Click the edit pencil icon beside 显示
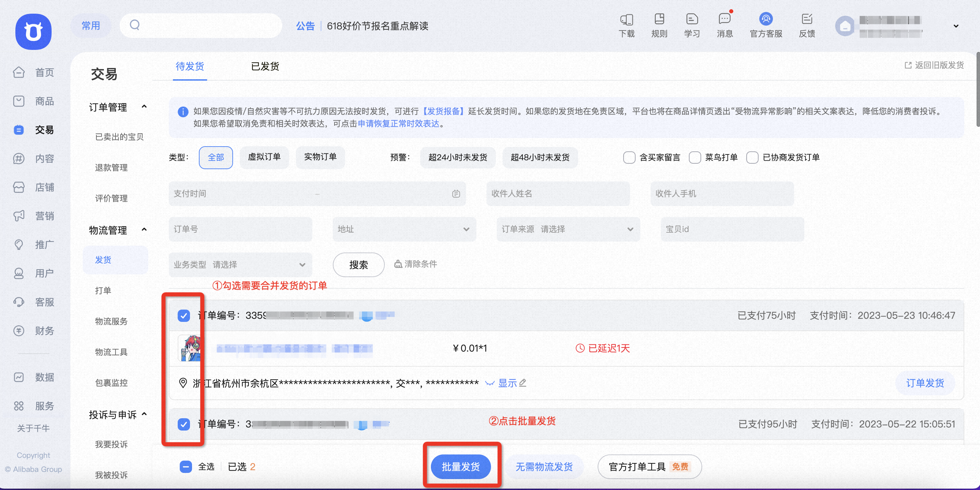980x490 pixels. point(523,383)
